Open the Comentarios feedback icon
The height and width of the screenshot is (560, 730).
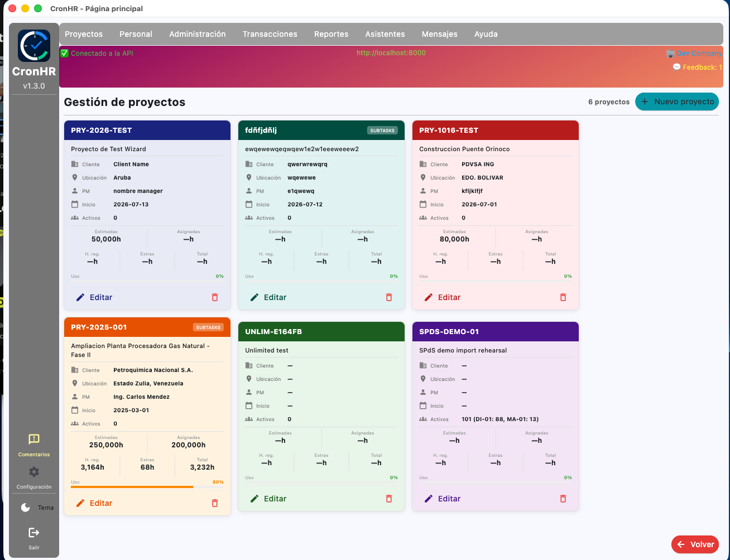tap(34, 439)
